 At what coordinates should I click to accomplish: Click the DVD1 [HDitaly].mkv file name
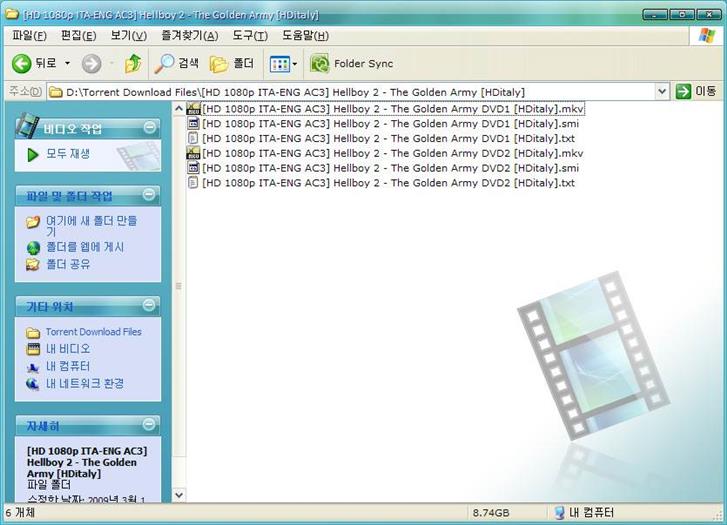click(x=393, y=109)
